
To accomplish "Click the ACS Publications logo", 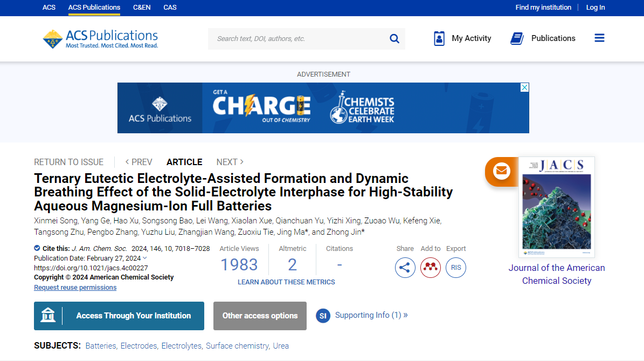I will point(100,39).
